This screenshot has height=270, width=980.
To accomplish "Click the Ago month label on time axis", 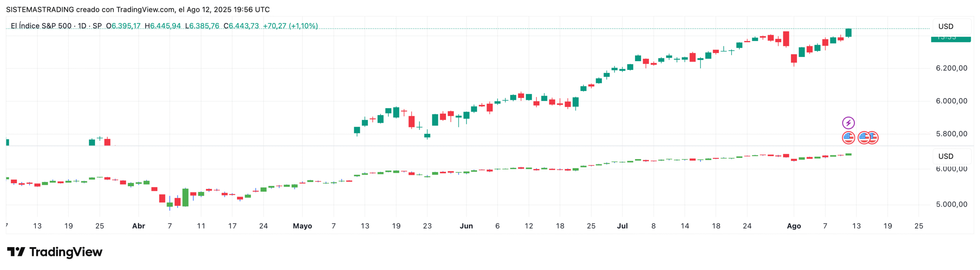I will pyautogui.click(x=793, y=226).
